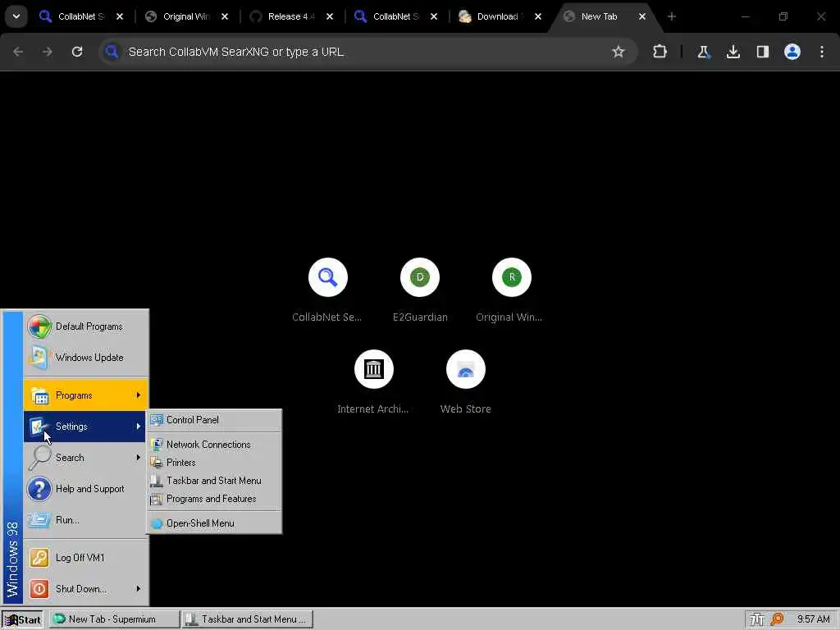The height and width of the screenshot is (630, 840).
Task: Open the Internet Archi... shortcut tile
Action: pos(373,382)
